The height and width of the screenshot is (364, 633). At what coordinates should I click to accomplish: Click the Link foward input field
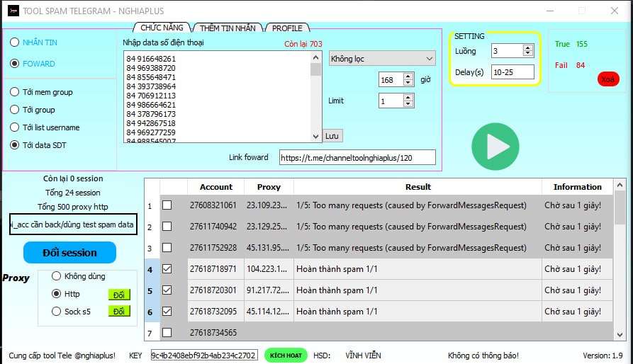pyautogui.click(x=357, y=157)
